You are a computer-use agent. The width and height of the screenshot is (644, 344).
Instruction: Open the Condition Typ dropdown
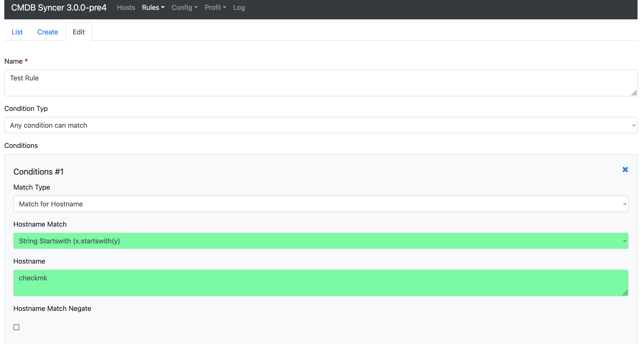tap(321, 125)
